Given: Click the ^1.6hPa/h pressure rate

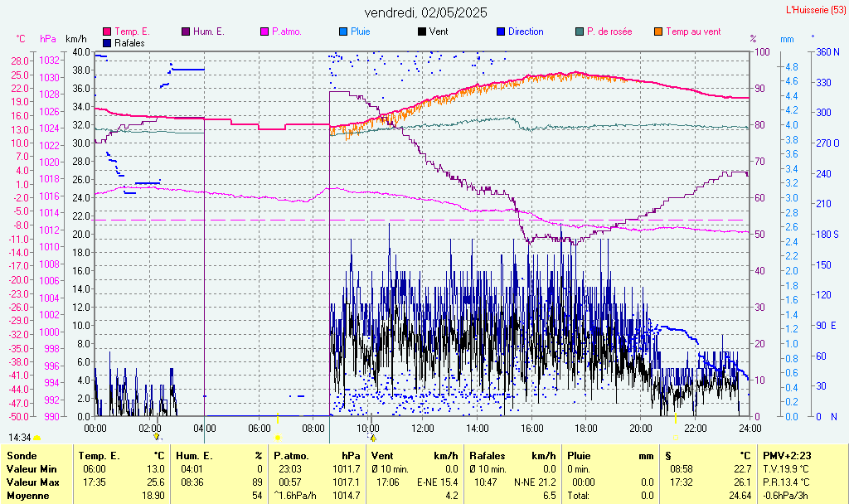Looking at the screenshot, I should [x=294, y=496].
